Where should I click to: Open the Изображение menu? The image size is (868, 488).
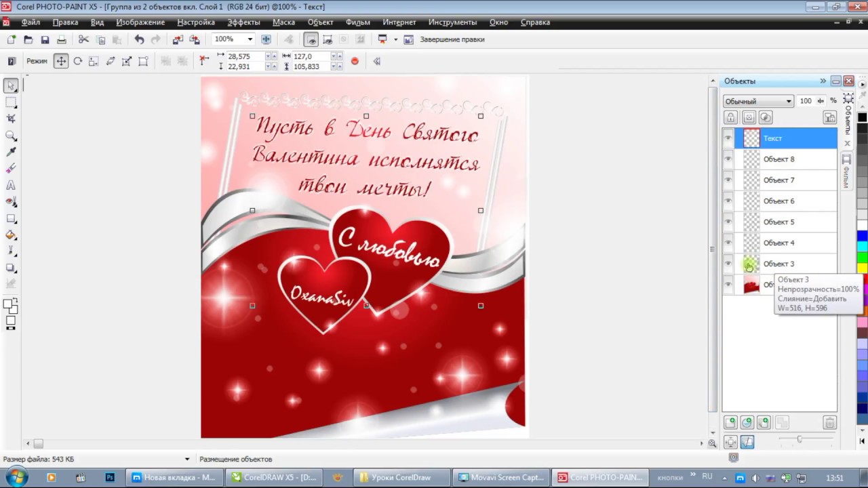pos(140,22)
